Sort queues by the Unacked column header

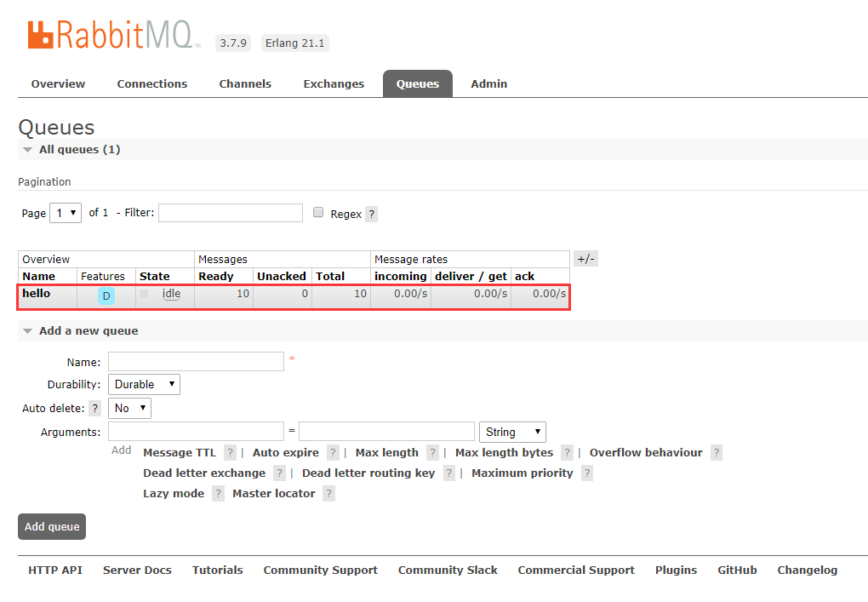point(281,277)
